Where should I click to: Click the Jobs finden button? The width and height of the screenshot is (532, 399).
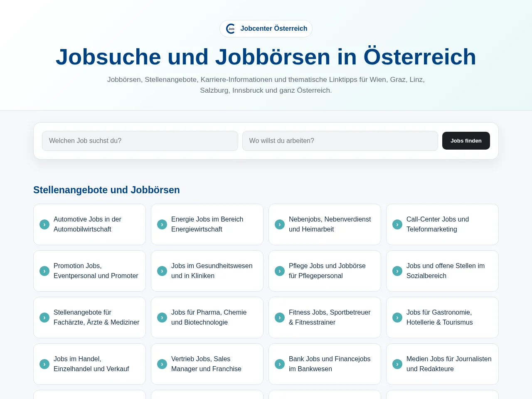tap(466, 141)
